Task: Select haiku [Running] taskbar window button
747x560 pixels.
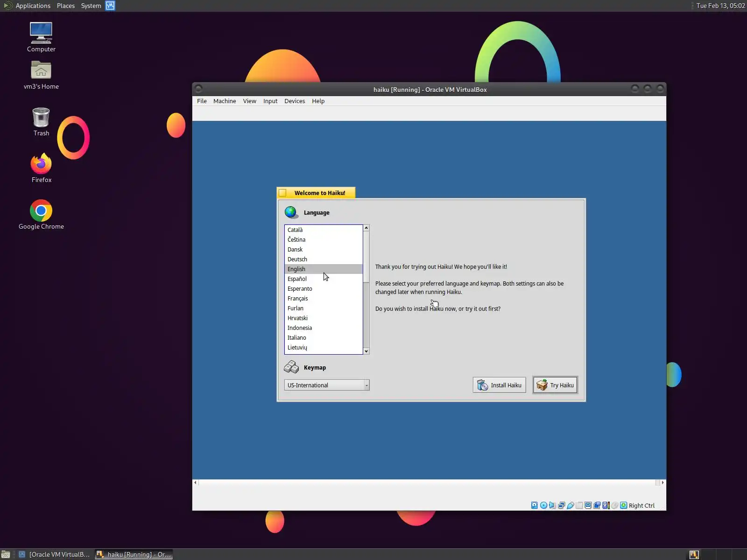Action: (134, 554)
